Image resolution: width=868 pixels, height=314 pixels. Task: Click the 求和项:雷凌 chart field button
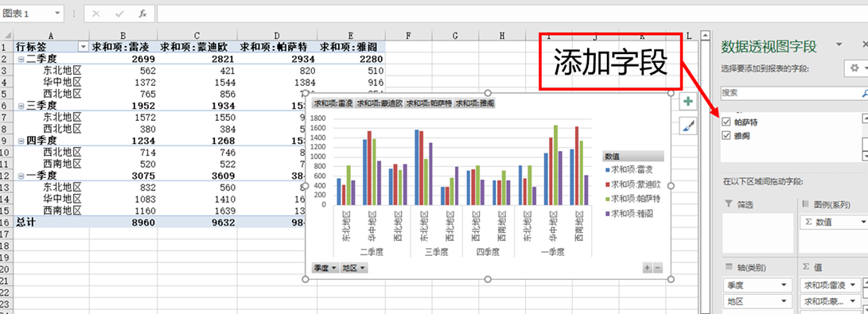333,103
